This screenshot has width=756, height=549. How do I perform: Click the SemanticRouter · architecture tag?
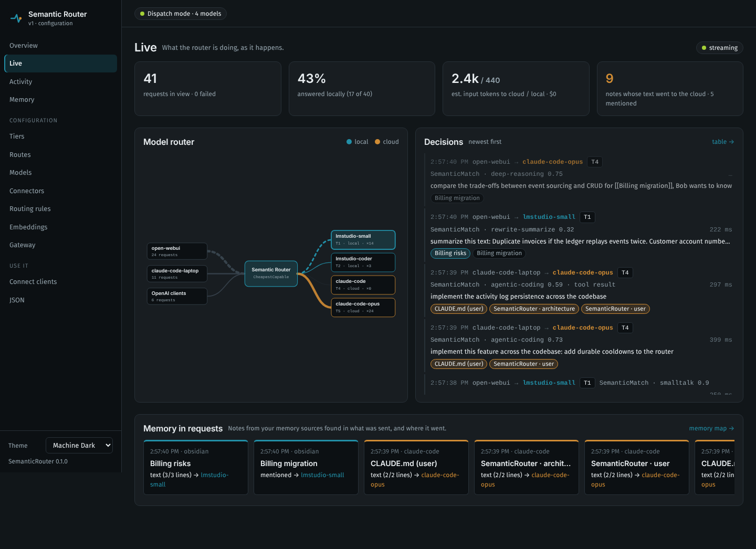pyautogui.click(x=534, y=309)
